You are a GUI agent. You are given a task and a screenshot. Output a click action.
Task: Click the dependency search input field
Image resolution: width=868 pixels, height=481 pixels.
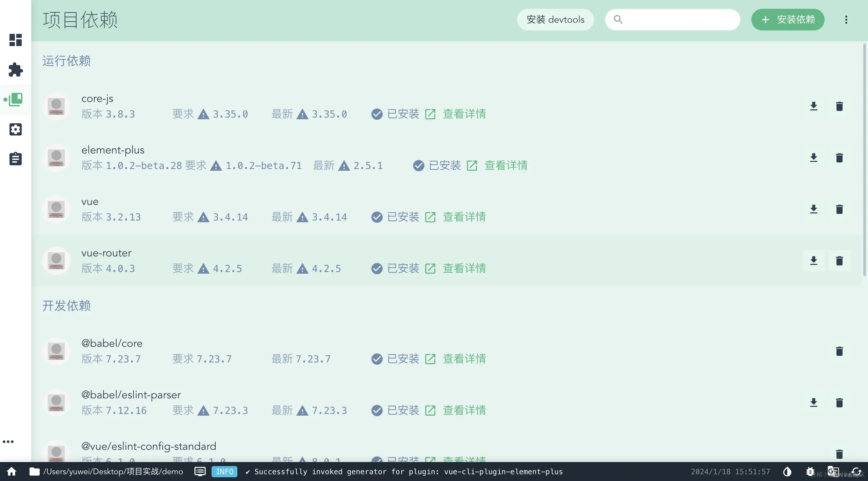point(678,20)
